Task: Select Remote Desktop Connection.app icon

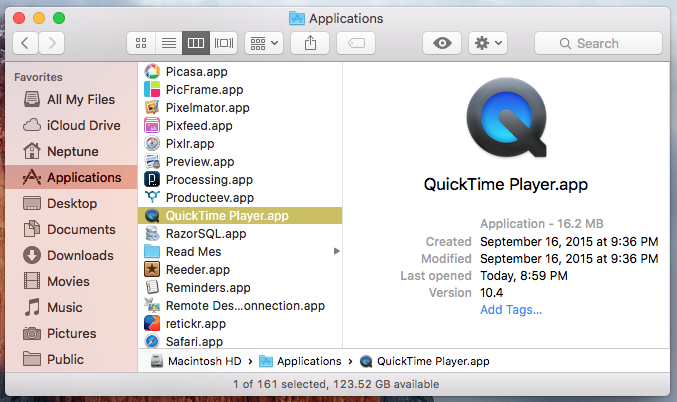Action: (x=152, y=305)
